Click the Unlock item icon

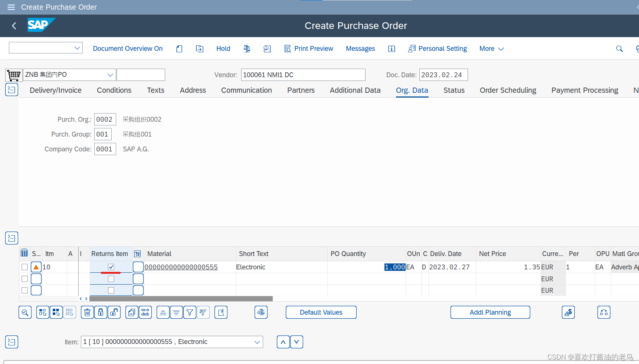[114, 312]
